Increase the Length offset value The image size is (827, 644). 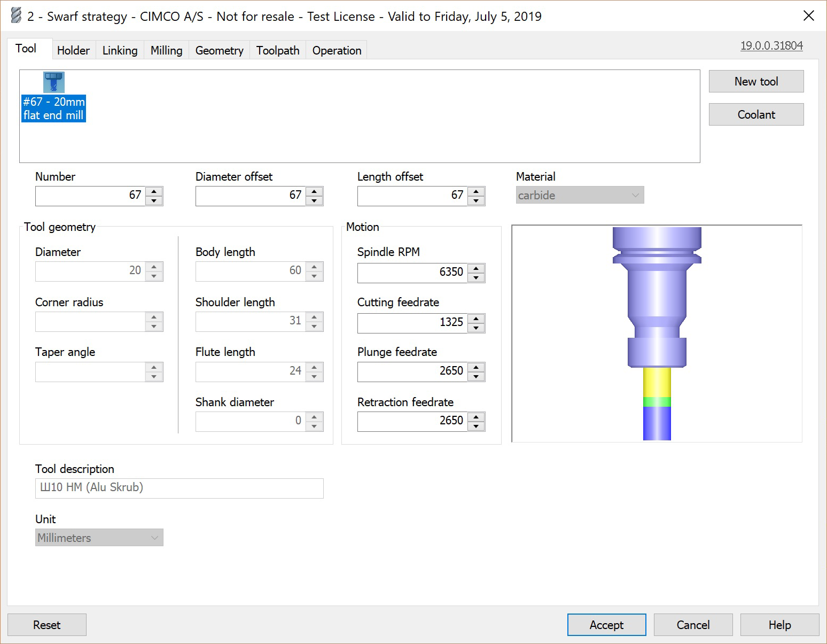pyautogui.click(x=476, y=191)
